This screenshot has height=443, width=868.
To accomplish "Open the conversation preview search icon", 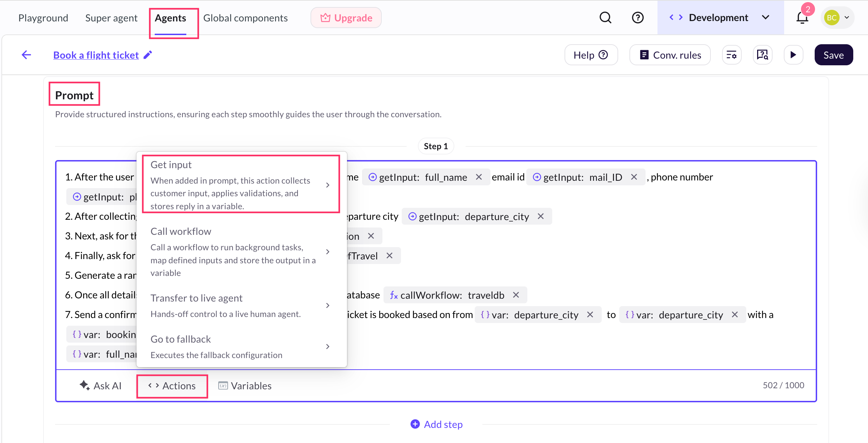I will point(762,55).
